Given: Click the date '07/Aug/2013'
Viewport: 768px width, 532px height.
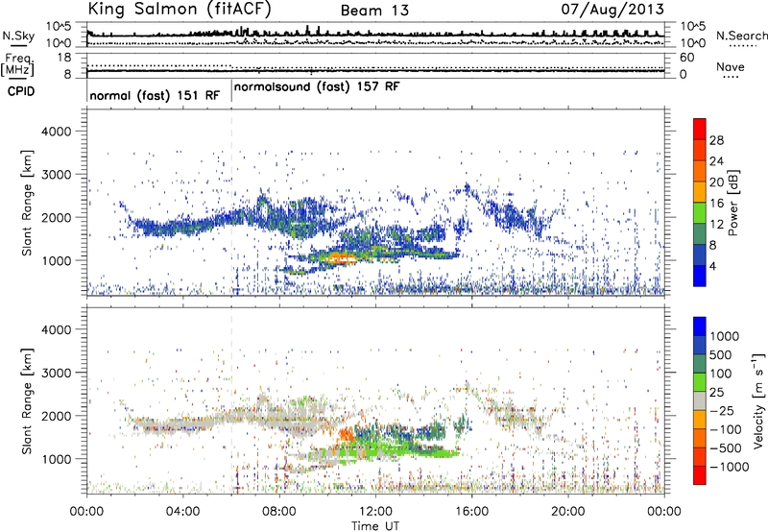Looking at the screenshot, I should tap(612, 9).
